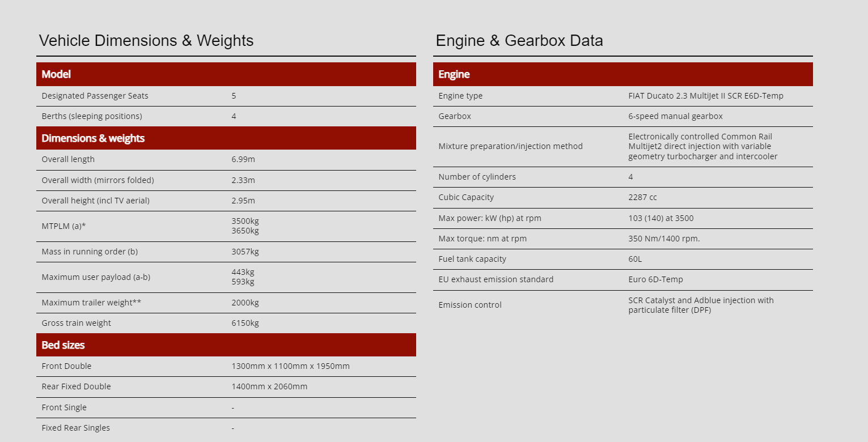Click the '3500kg' MTPLM value
Viewport: 868px width, 442px height.
[245, 221]
